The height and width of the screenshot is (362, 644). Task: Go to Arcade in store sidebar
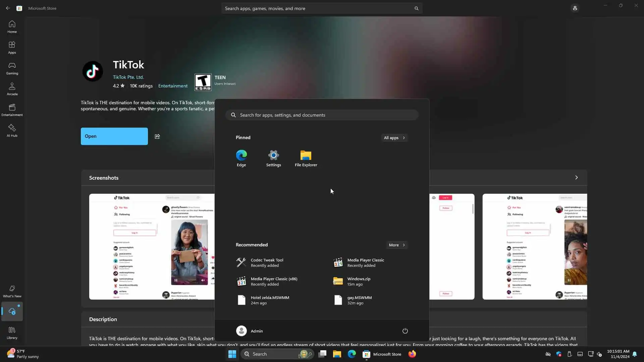(x=12, y=89)
